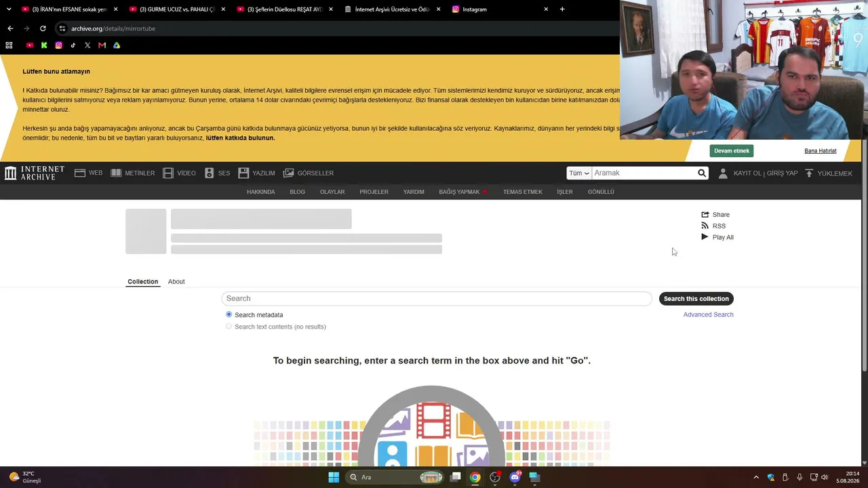
Task: Open the Yazılım (software) floppy icon
Action: click(x=243, y=173)
